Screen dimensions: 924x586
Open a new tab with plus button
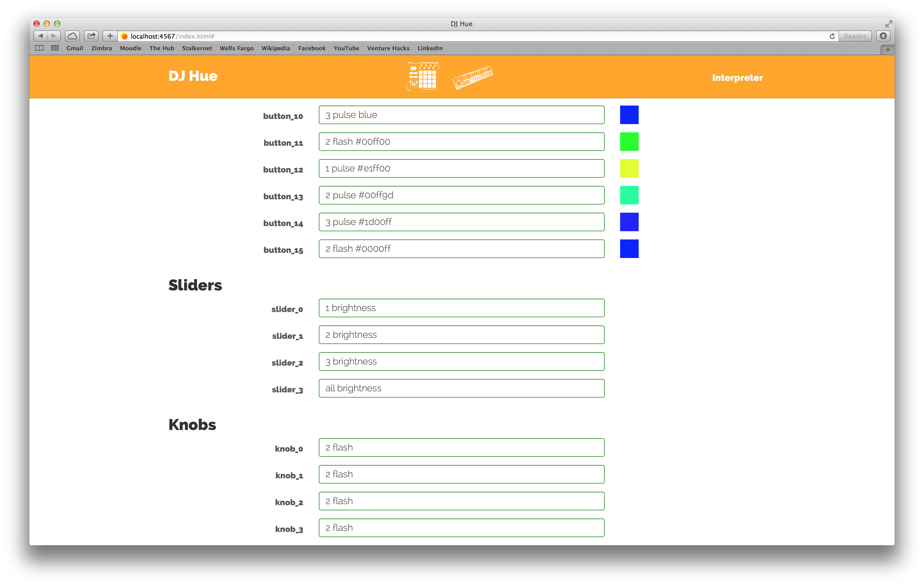click(x=887, y=50)
